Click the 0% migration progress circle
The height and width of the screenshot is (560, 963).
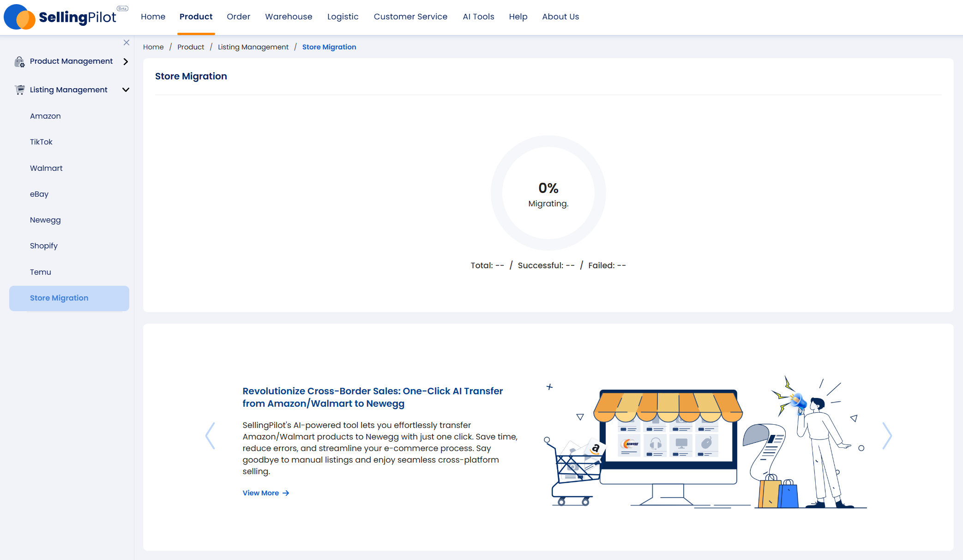[x=548, y=193]
